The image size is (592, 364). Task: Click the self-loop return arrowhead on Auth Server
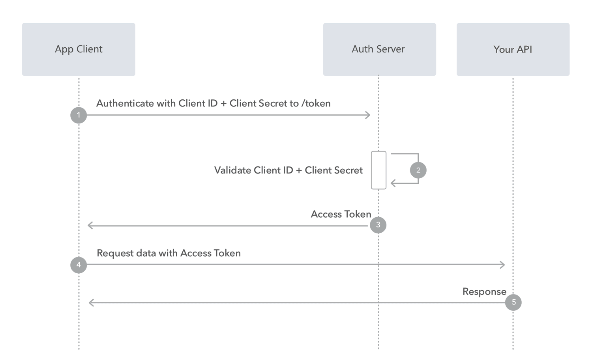click(x=393, y=183)
